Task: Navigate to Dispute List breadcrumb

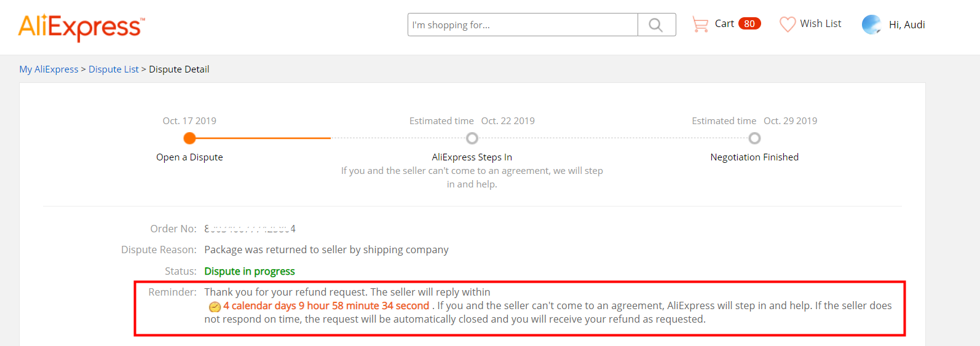Action: pos(114,69)
